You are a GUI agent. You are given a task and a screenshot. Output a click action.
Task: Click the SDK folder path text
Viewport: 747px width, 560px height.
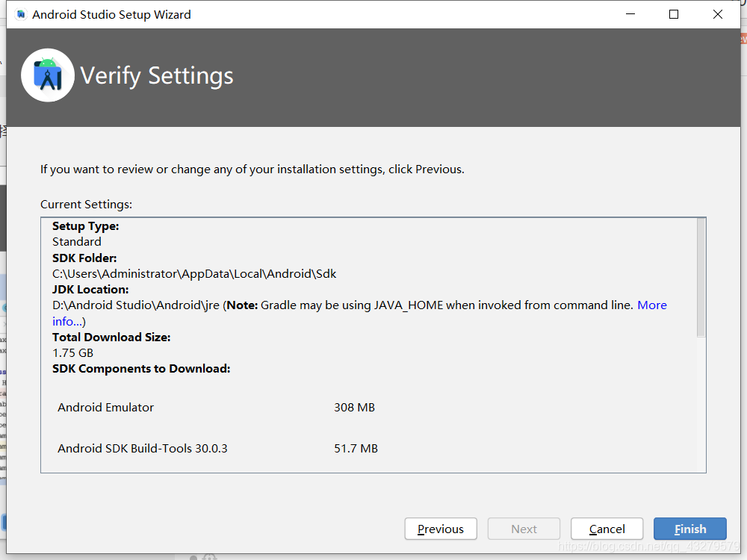pyautogui.click(x=194, y=274)
